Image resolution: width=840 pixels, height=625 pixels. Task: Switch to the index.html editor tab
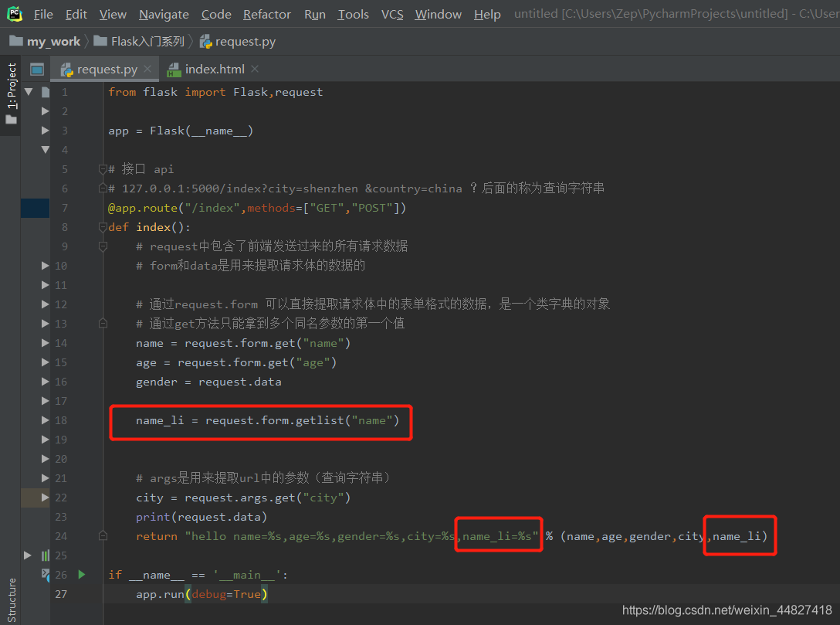[x=215, y=70]
